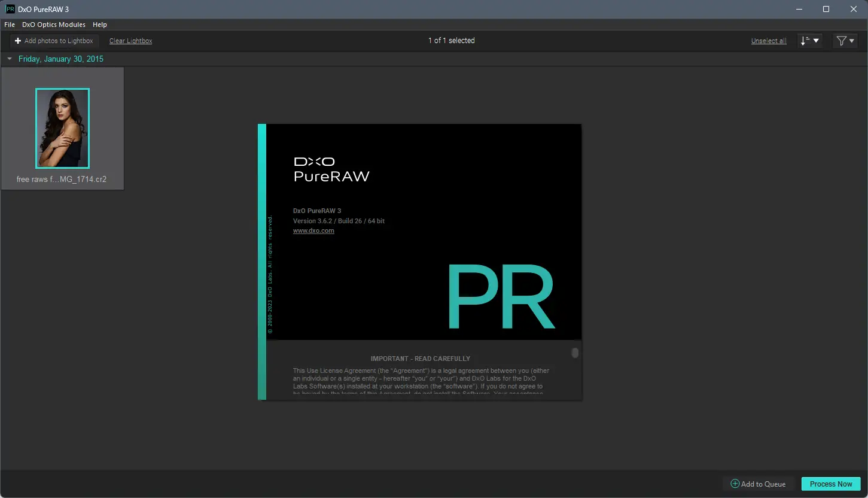Screen dimensions: 868x498
Task: Click the Clear Lightbox link
Action: 130,41
